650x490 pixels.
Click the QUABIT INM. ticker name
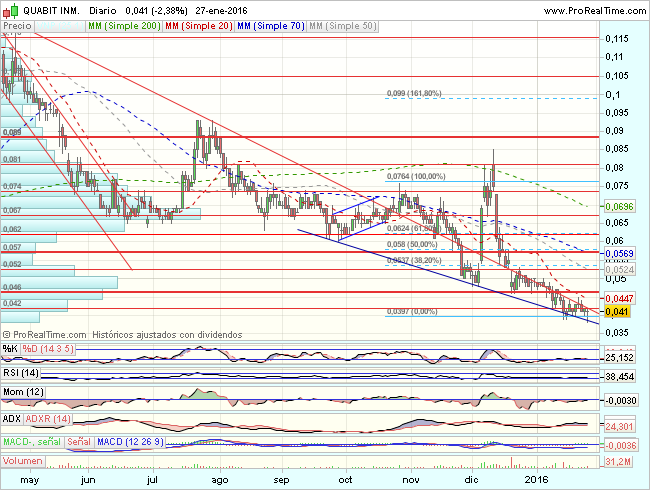[51, 11]
